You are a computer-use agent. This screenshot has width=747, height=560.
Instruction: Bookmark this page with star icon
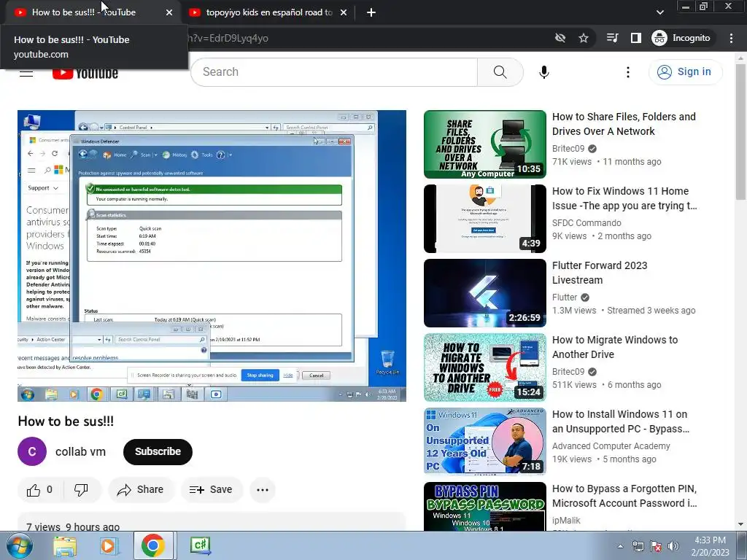(x=584, y=38)
